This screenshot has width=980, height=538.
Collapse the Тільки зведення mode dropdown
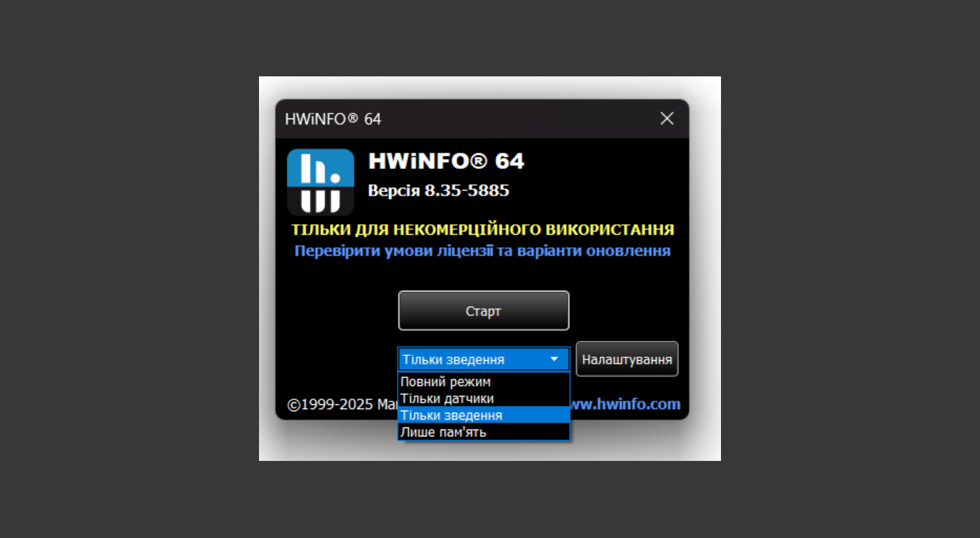(x=484, y=359)
